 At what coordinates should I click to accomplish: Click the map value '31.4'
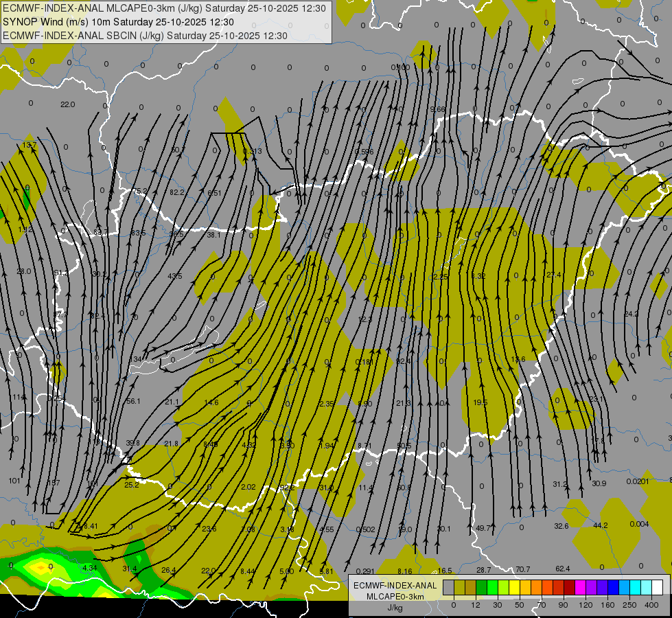coord(130,569)
